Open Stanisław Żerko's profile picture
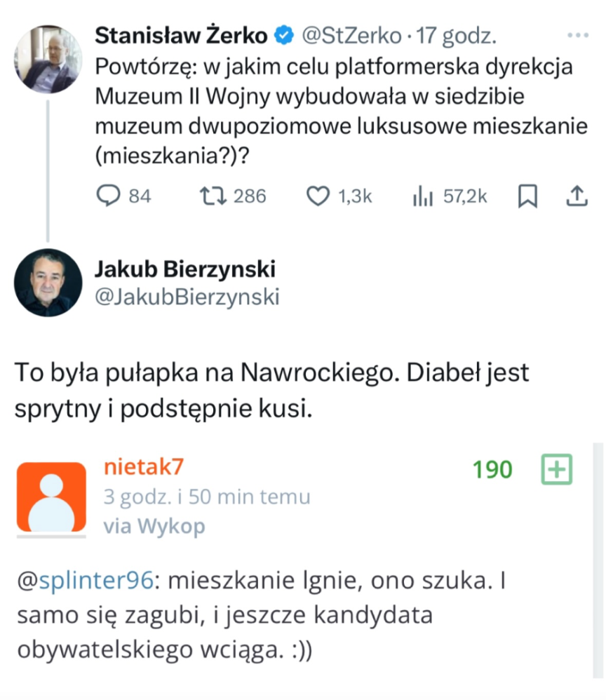 [48, 59]
